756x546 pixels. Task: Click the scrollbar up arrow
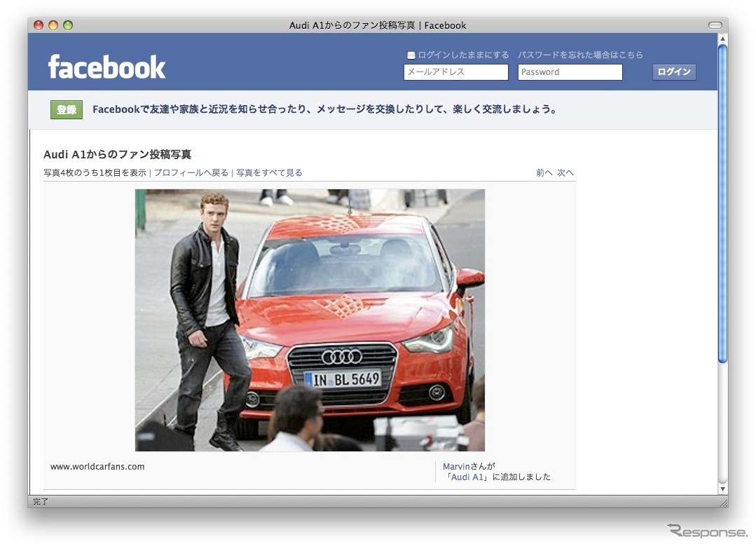(722, 38)
